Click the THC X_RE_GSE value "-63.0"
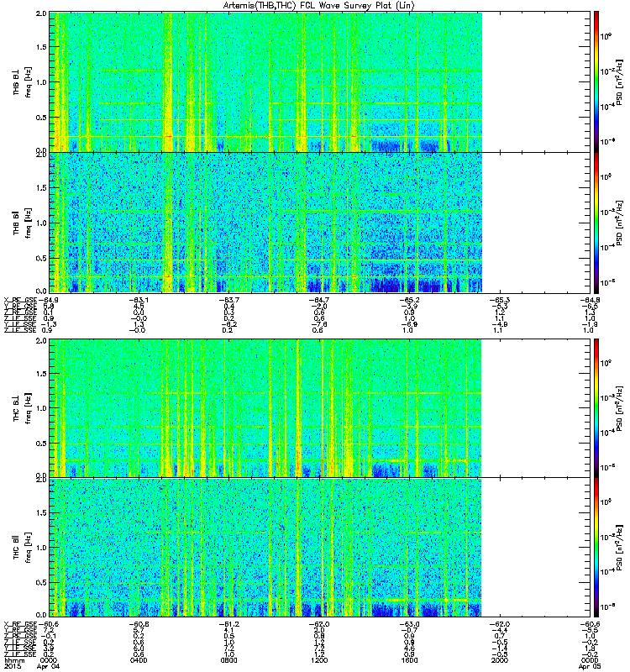Viewport: 630px width, 672px height. 409,624
